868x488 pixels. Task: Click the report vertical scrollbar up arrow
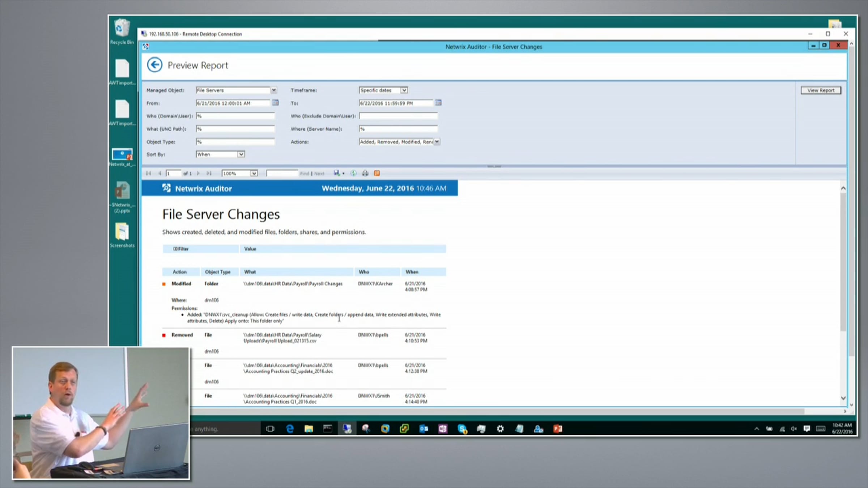click(843, 188)
